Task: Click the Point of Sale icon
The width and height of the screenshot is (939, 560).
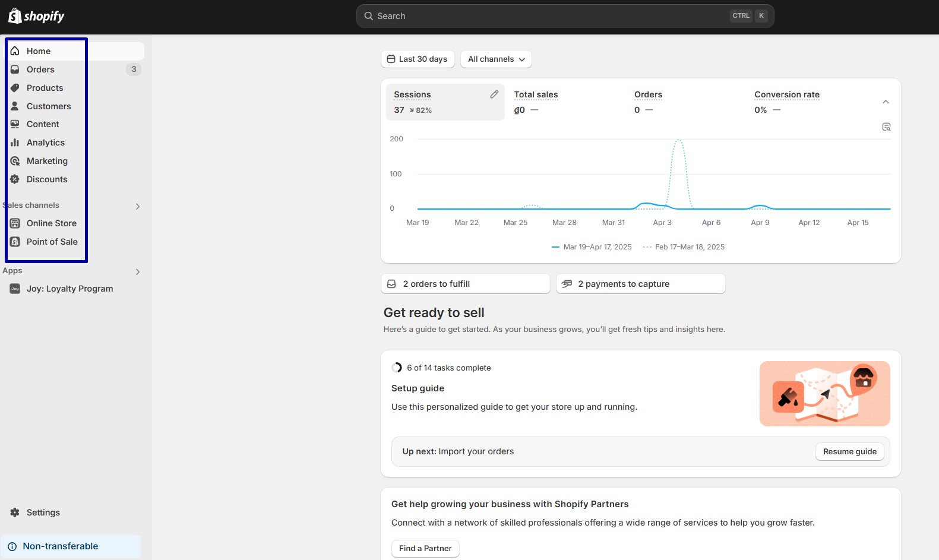Action: coord(15,242)
